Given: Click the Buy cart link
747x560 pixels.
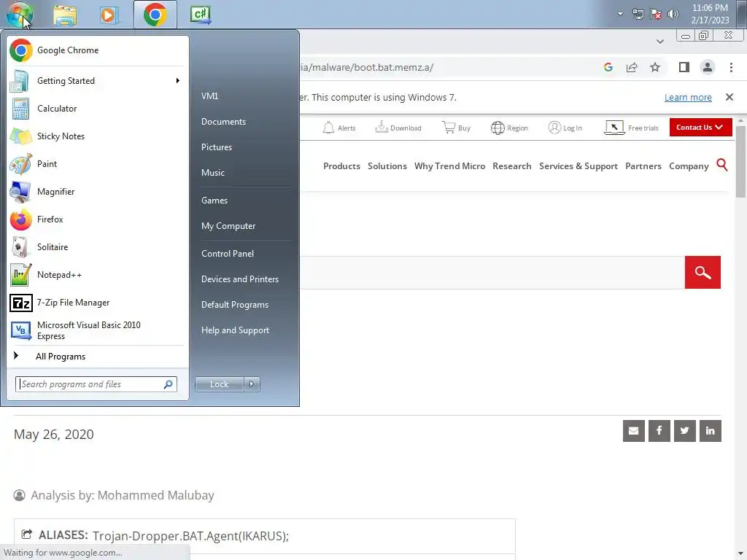Looking at the screenshot, I should click(x=456, y=128).
